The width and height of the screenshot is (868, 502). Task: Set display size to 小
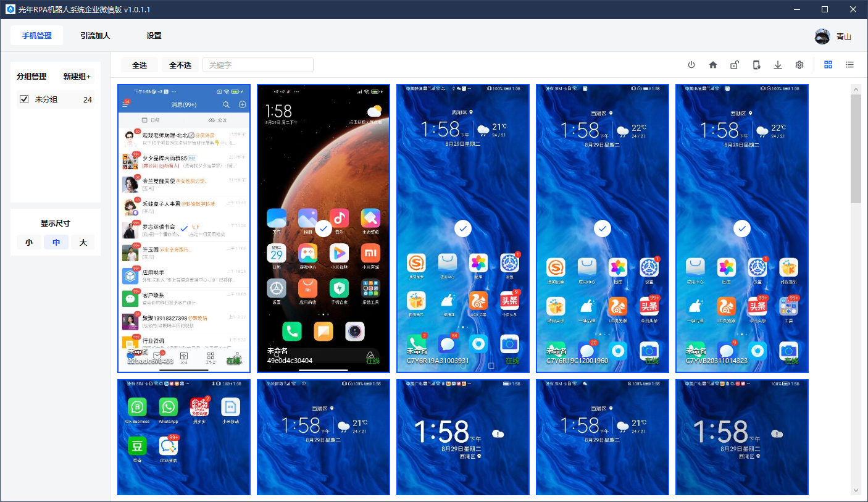pyautogui.click(x=29, y=243)
